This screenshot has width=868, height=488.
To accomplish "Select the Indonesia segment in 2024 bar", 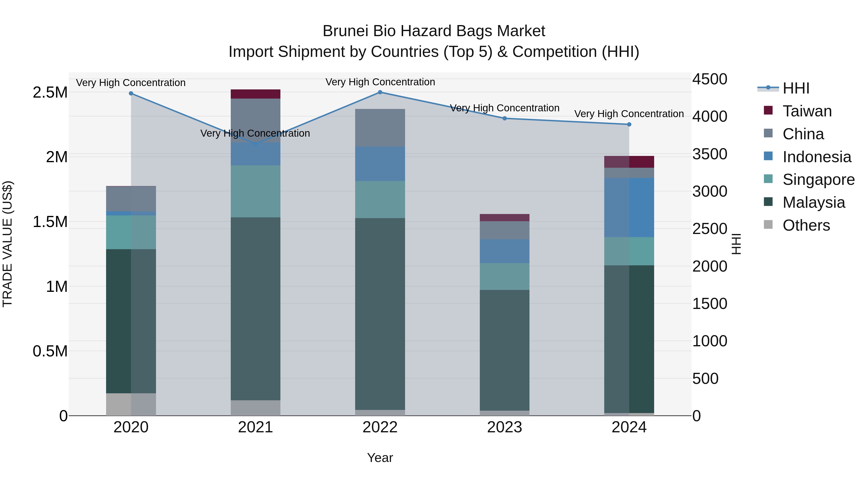I will [629, 207].
